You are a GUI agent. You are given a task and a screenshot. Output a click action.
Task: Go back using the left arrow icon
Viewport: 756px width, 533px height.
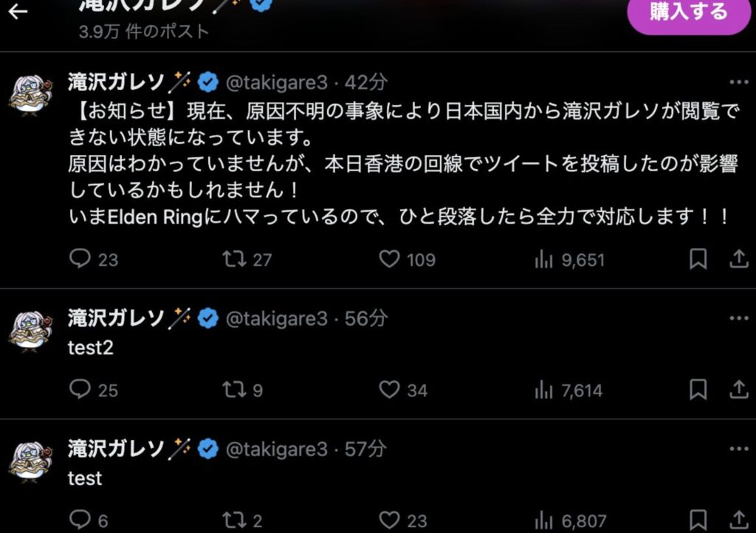tap(18, 12)
